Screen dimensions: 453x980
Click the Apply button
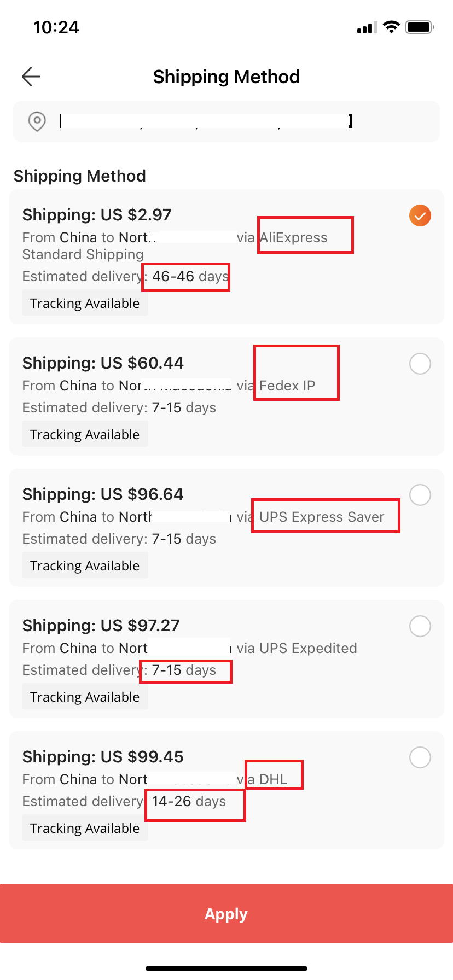226,913
